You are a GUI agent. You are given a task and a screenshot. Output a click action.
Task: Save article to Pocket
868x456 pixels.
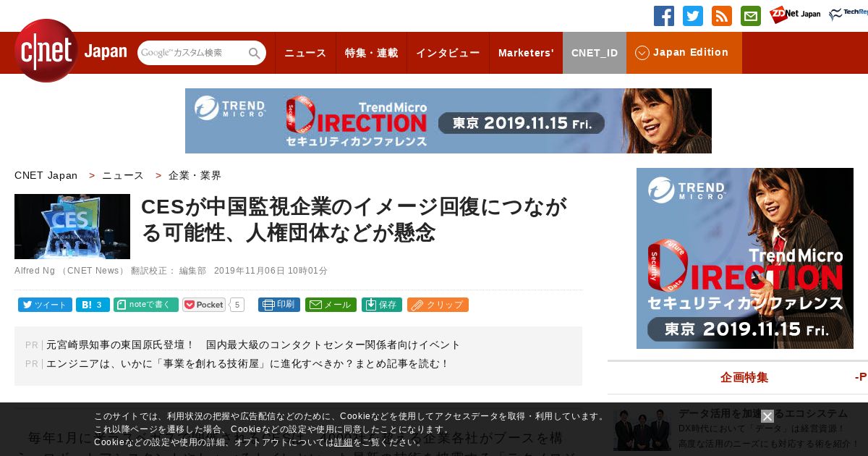[x=204, y=305]
